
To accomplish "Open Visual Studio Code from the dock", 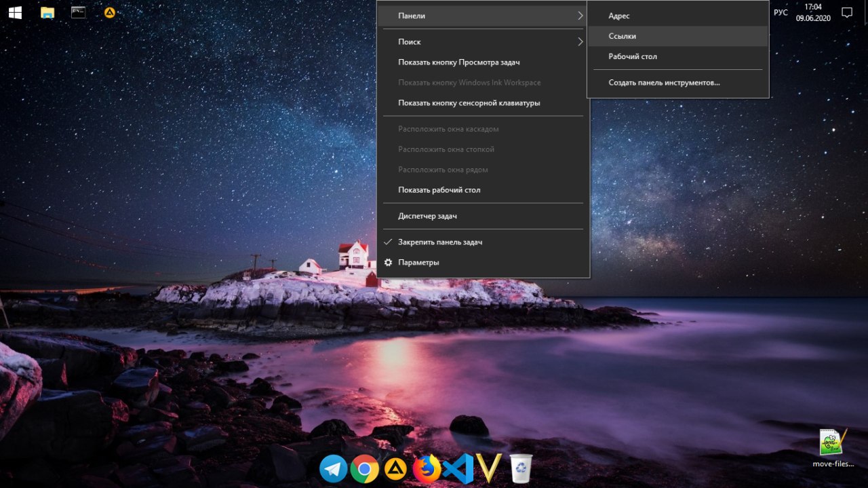I will click(x=458, y=468).
